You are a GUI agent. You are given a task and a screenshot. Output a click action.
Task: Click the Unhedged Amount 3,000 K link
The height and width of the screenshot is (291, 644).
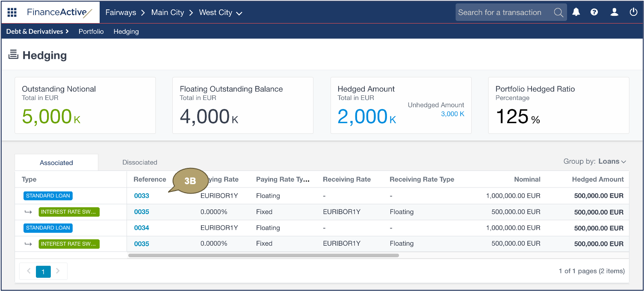452,114
